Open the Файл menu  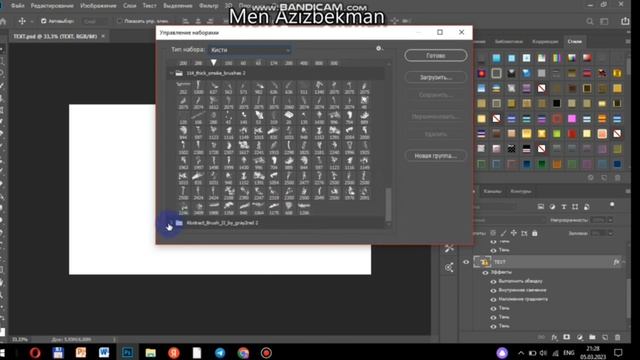coord(18,6)
